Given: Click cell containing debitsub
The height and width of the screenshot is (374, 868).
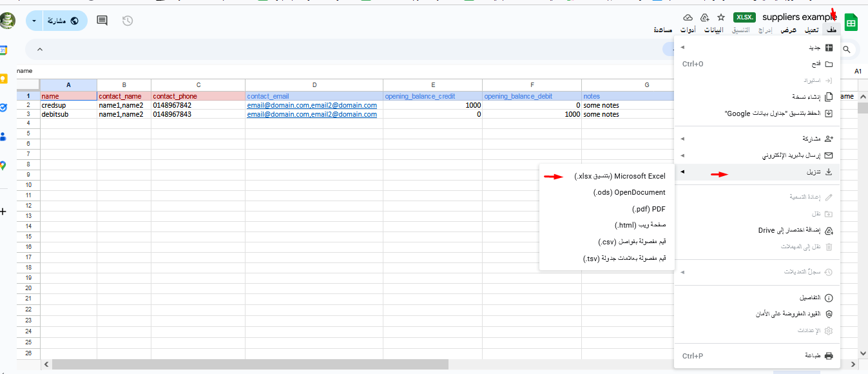Looking at the screenshot, I should [x=68, y=114].
